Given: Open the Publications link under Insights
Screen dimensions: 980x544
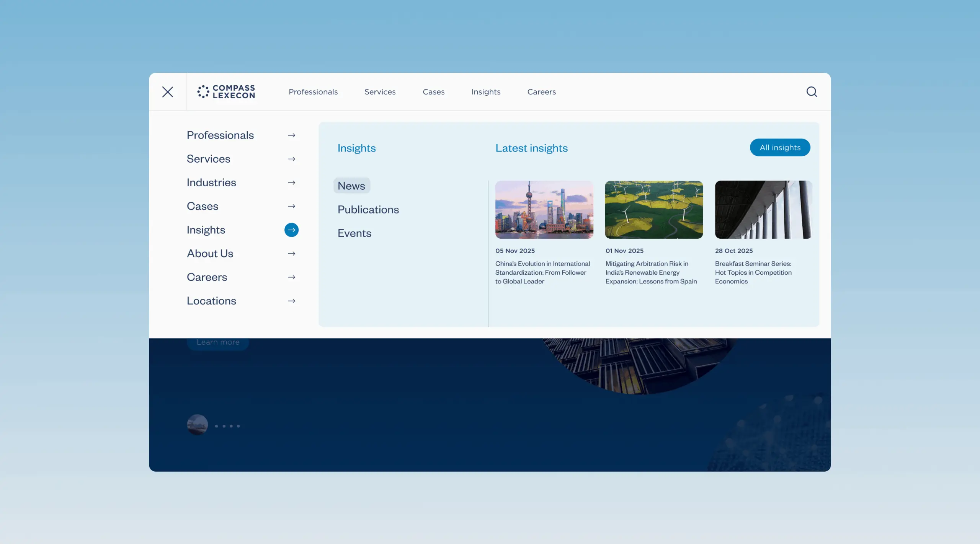Looking at the screenshot, I should click(x=368, y=210).
